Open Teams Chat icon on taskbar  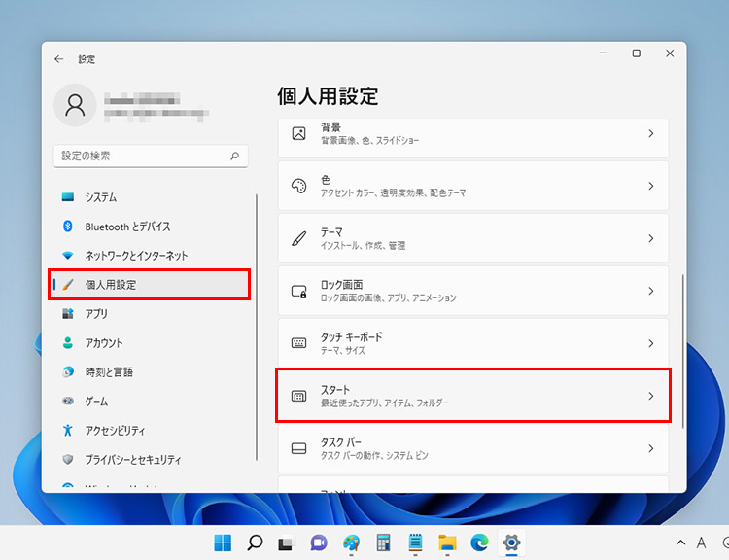coord(319,542)
